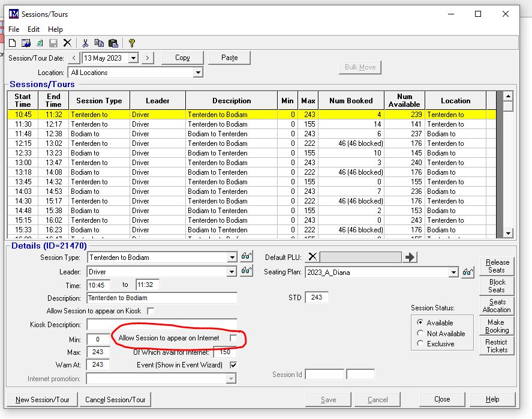
Task: Click the start Time field showing 10:45
Action: click(98, 285)
